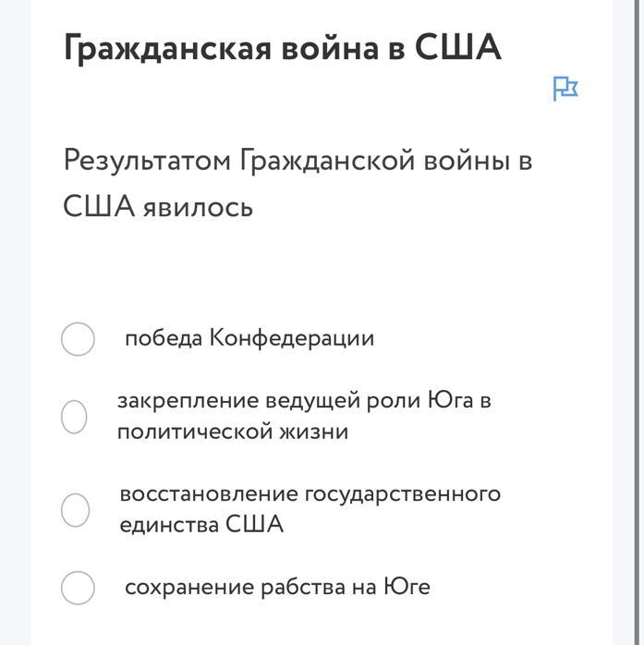644x645 pixels.
Task: Click the word 'США' in the page title
Action: 458,46
